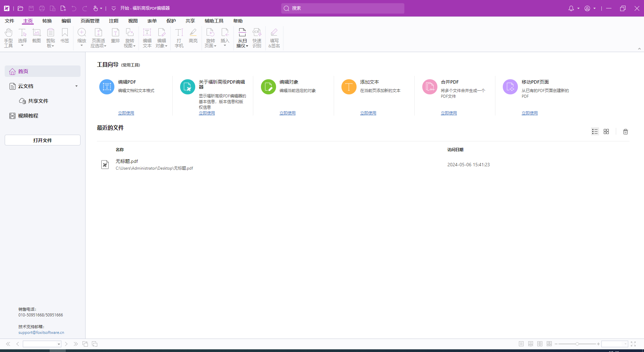Click the Reflow tool (重排)
The height and width of the screenshot is (352, 644).
tap(115, 36)
